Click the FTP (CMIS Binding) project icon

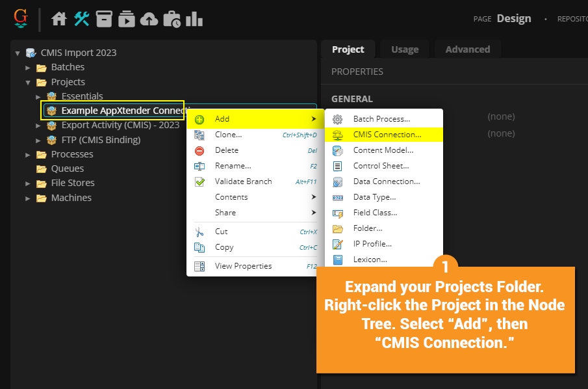(51, 140)
